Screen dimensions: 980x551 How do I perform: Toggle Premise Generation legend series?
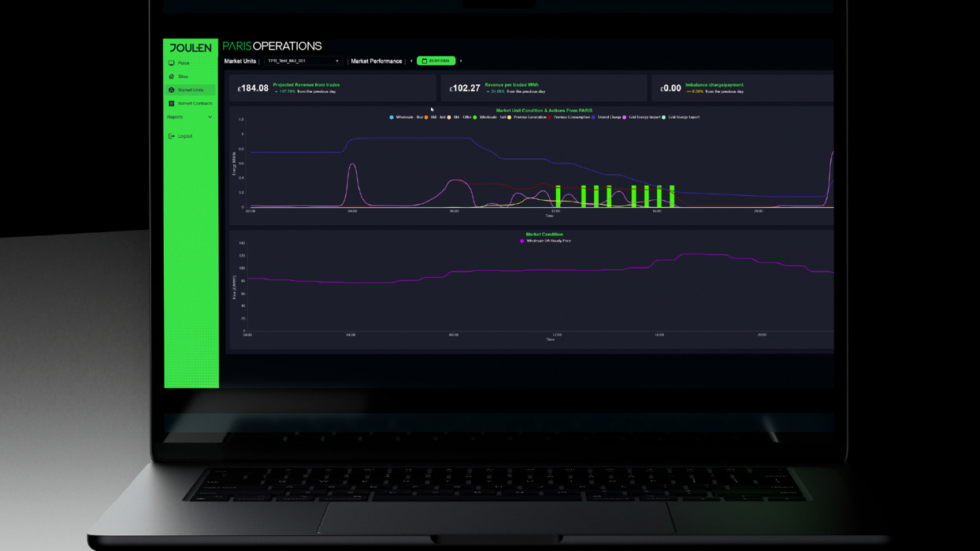click(x=527, y=117)
